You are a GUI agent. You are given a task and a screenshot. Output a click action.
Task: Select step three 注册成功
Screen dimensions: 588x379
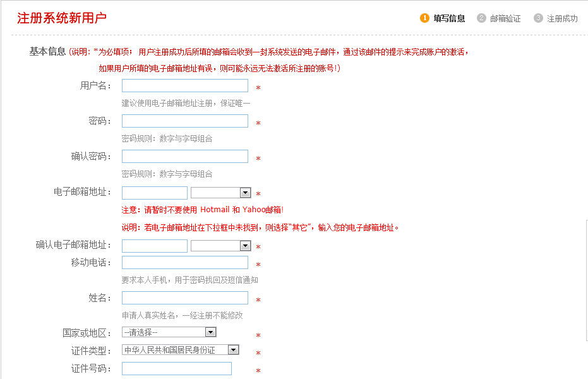pos(556,18)
